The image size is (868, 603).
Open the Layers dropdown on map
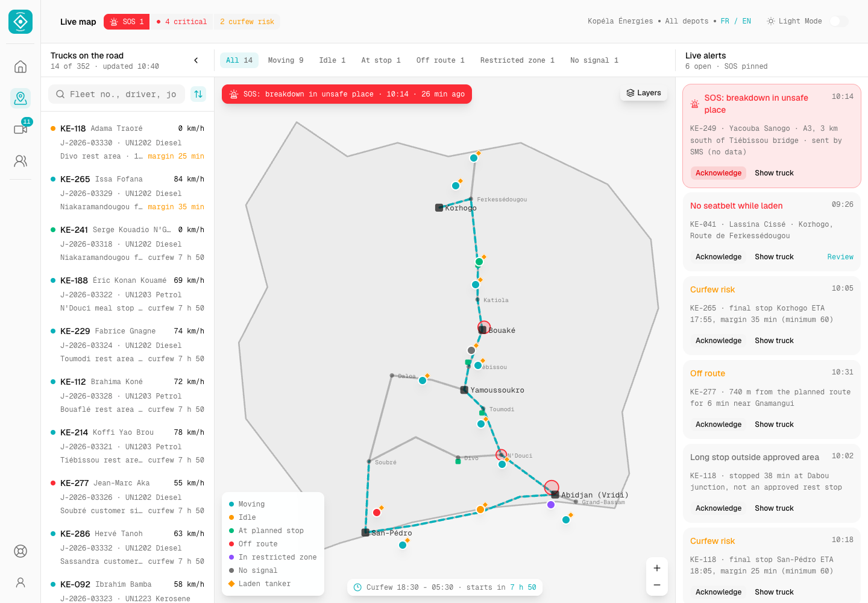(x=644, y=93)
